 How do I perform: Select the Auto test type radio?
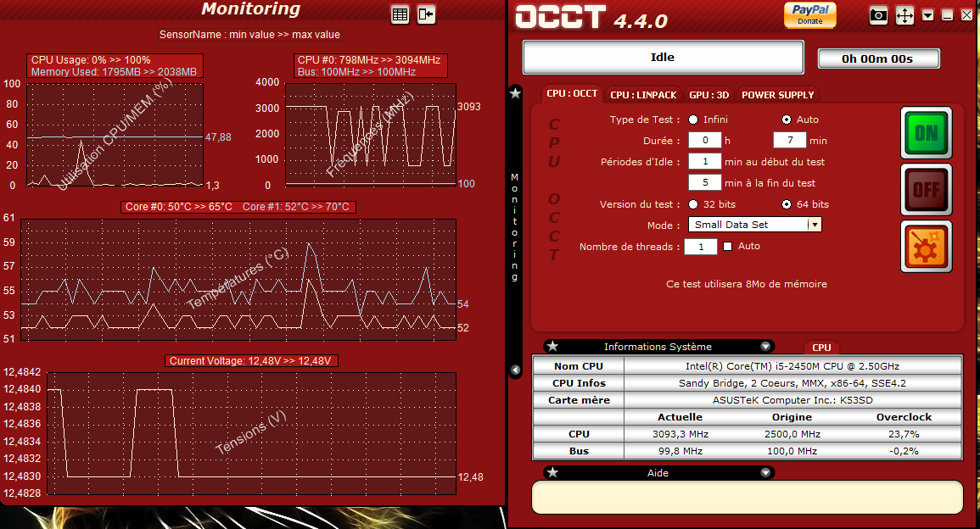[787, 120]
